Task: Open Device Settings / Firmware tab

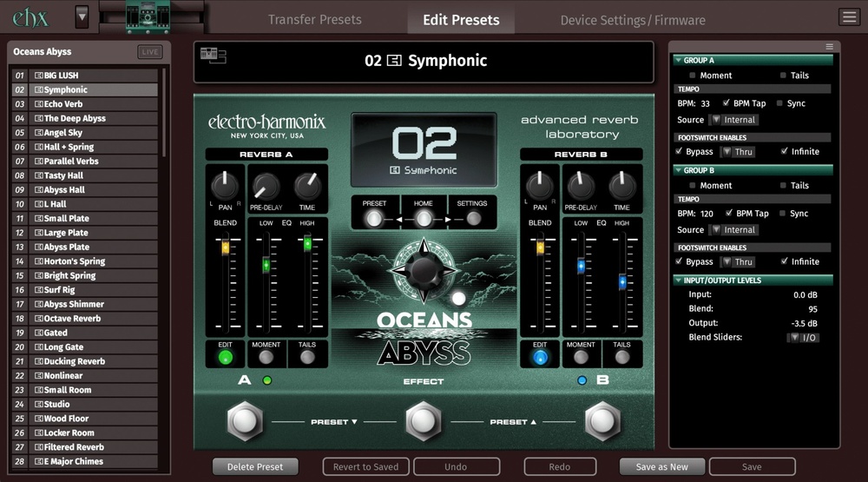Action: click(x=632, y=20)
